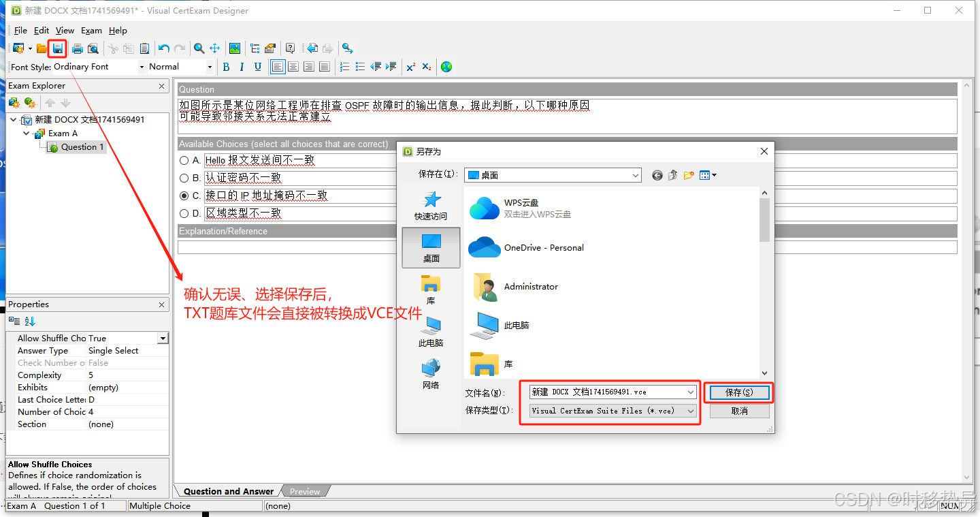Click the exam properties edit icon
Viewport: 980px width, 517px height.
[270, 48]
